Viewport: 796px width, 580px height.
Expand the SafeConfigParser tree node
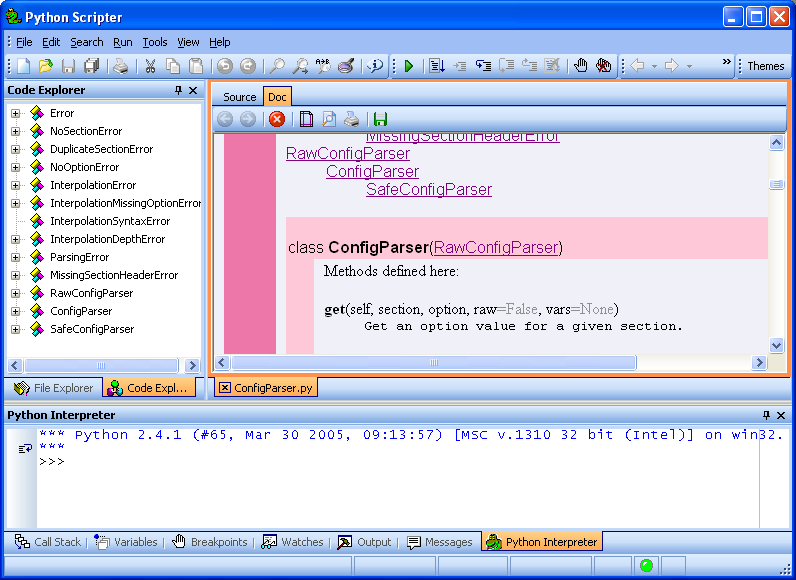click(x=15, y=329)
